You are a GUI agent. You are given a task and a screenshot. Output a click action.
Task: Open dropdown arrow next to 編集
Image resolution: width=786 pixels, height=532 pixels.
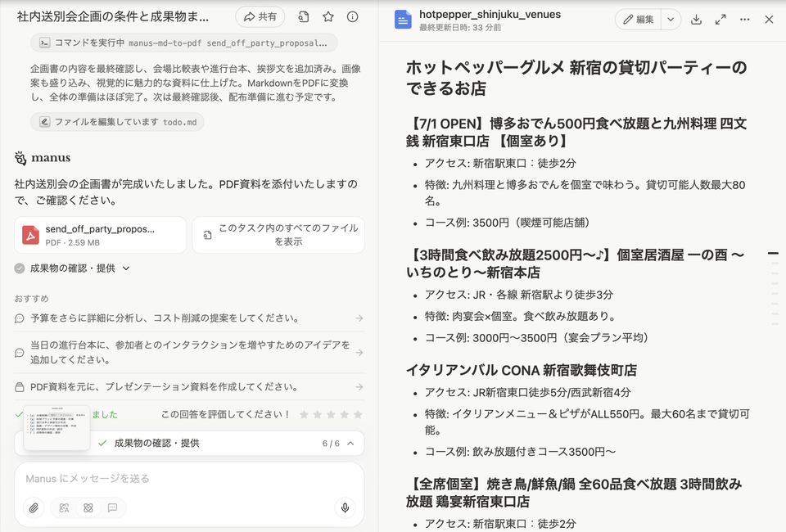pyautogui.click(x=671, y=20)
